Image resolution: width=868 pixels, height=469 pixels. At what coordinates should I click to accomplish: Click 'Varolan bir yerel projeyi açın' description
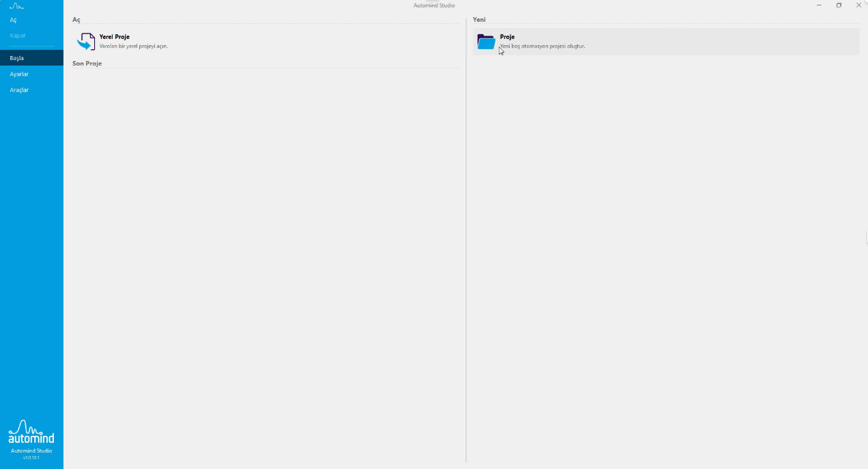[x=134, y=46]
